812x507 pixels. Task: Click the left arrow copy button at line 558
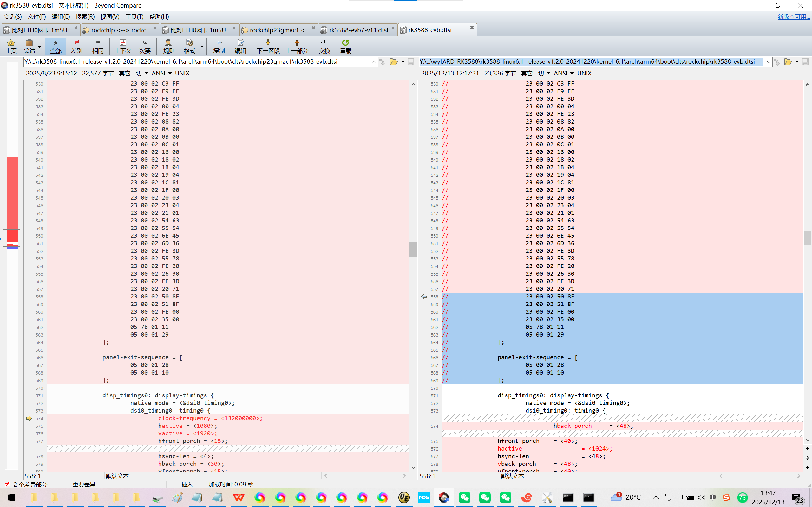click(424, 296)
